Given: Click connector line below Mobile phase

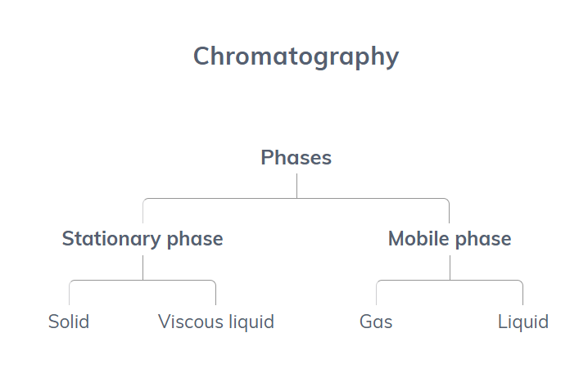Looking at the screenshot, I should [450, 268].
